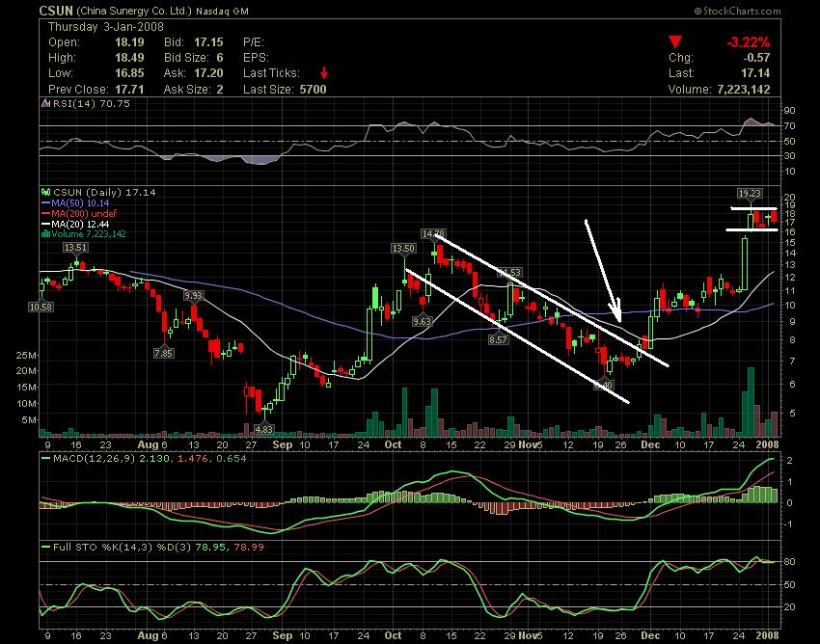Click the green line swatch beside Full STO
The image size is (820, 644).
click(x=46, y=548)
